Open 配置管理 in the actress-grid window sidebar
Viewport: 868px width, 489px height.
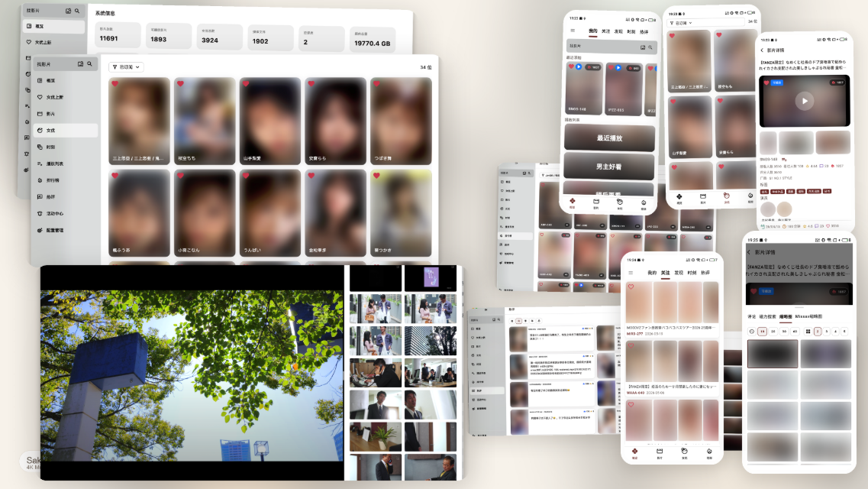coord(66,231)
